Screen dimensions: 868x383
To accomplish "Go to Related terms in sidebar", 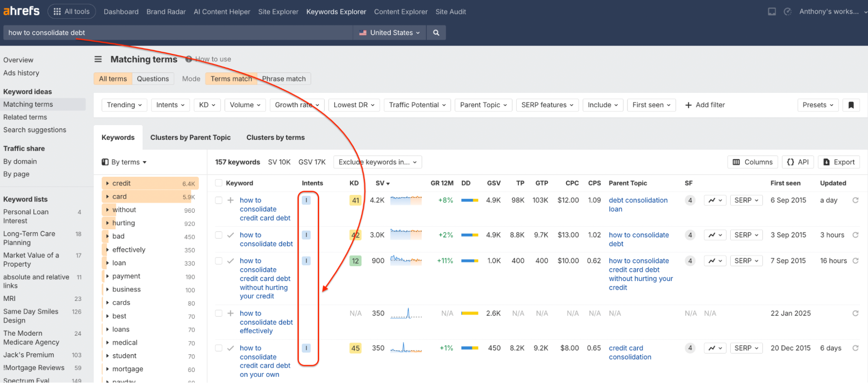I will click(25, 117).
